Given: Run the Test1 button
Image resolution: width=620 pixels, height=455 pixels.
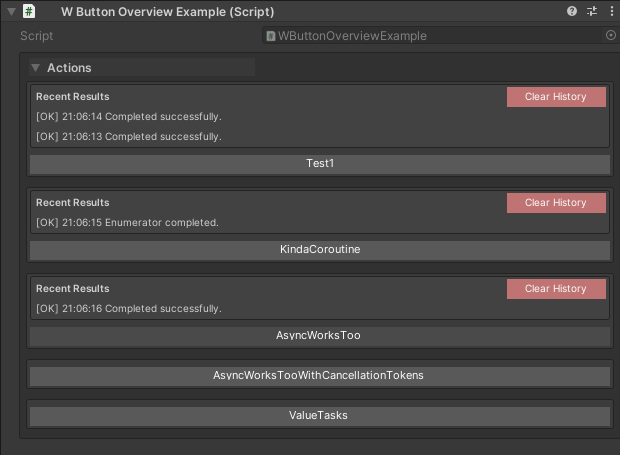Looking at the screenshot, I should (320, 164).
